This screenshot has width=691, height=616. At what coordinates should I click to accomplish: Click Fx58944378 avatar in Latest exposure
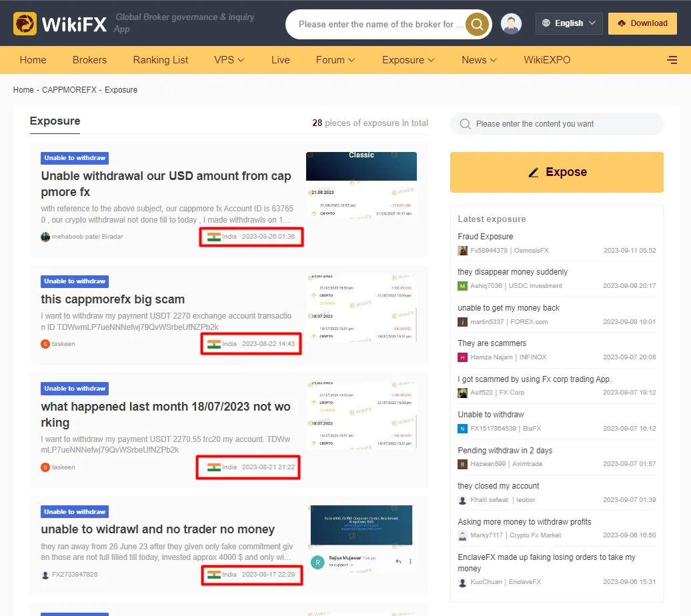[x=462, y=251]
